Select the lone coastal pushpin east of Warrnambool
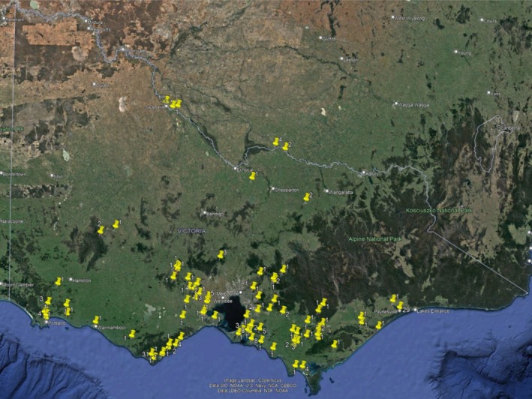The width and height of the screenshot is (532, 399). [132, 333]
